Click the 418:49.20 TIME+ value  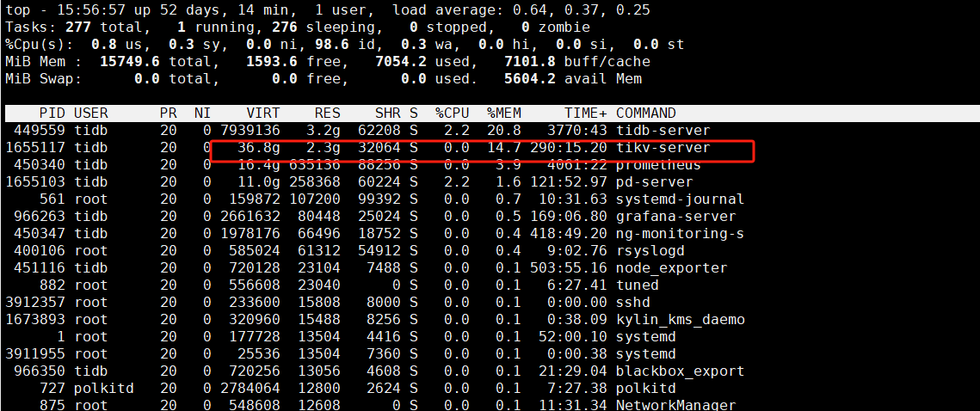tap(569, 234)
